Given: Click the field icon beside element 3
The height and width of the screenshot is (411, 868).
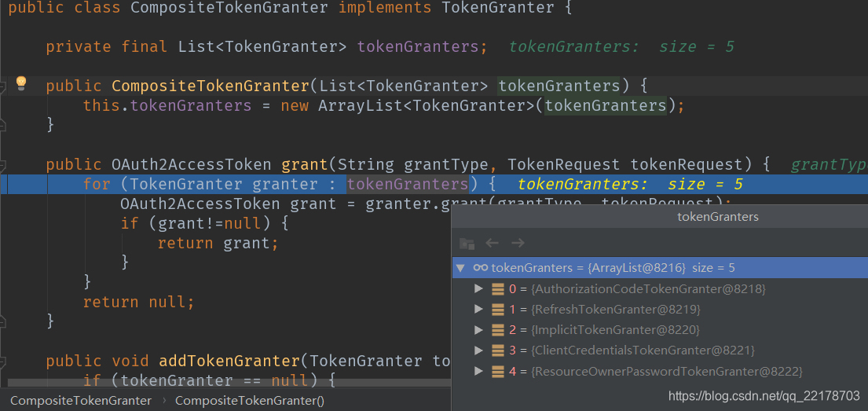Looking at the screenshot, I should point(498,350).
